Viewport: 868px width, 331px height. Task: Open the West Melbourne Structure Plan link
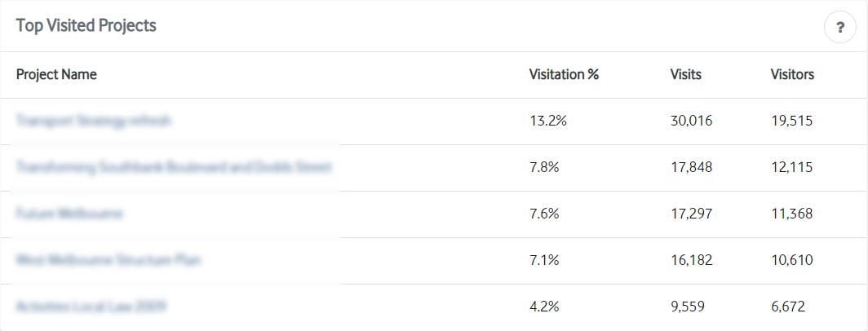click(108, 260)
